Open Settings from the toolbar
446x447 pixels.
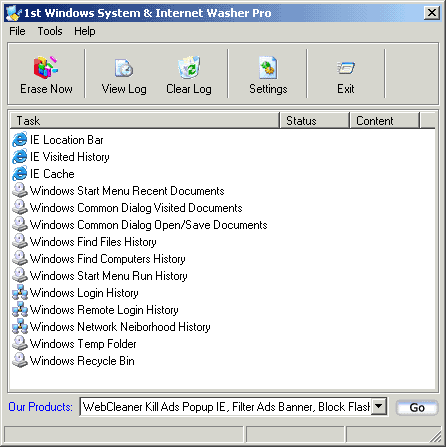pyautogui.click(x=268, y=68)
